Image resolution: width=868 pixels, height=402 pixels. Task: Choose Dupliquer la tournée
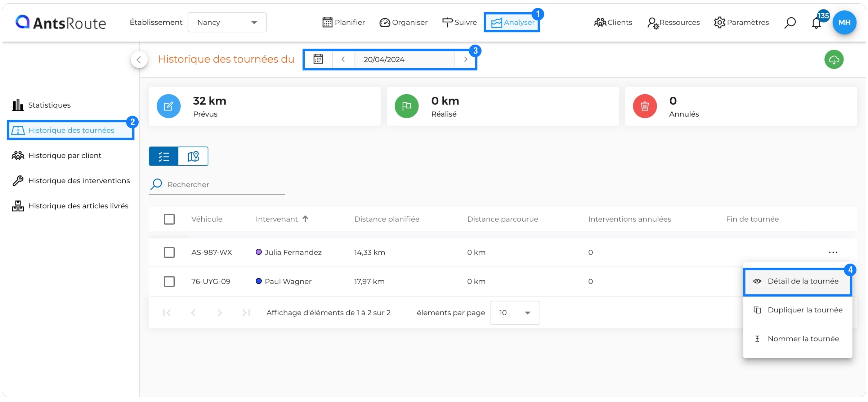pyautogui.click(x=797, y=310)
